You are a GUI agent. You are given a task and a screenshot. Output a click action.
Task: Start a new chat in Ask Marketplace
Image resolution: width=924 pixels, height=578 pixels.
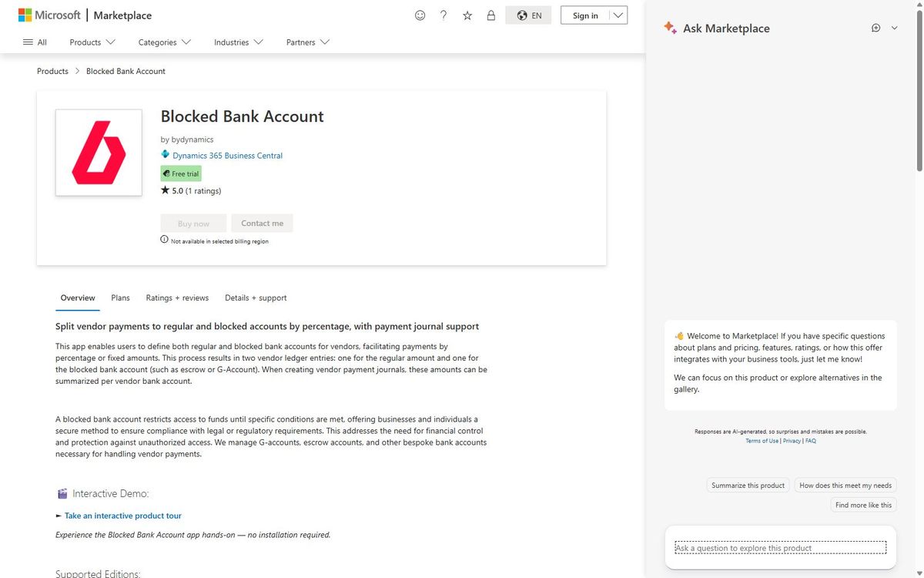[875, 28]
